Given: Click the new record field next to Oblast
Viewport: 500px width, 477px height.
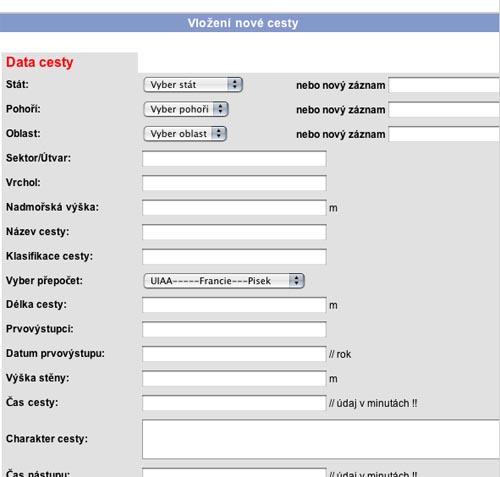Looking at the screenshot, I should pyautogui.click(x=444, y=134).
